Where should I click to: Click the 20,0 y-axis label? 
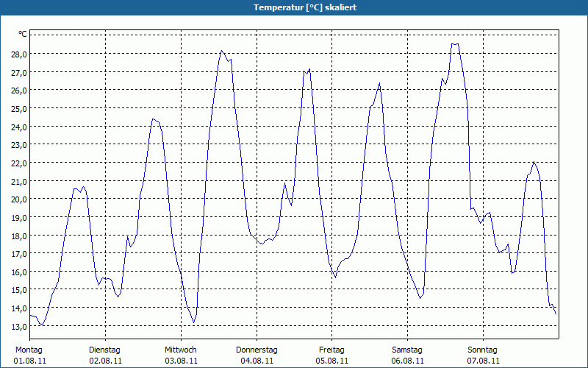tap(19, 199)
